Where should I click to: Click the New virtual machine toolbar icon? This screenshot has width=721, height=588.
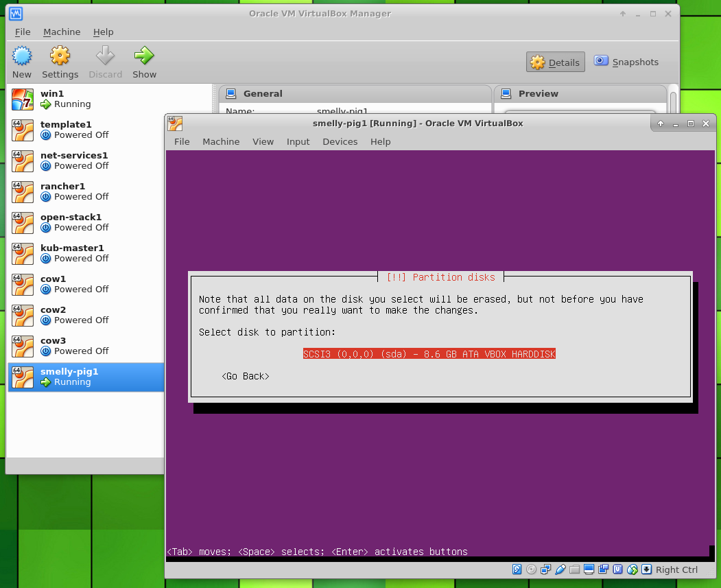[22, 56]
